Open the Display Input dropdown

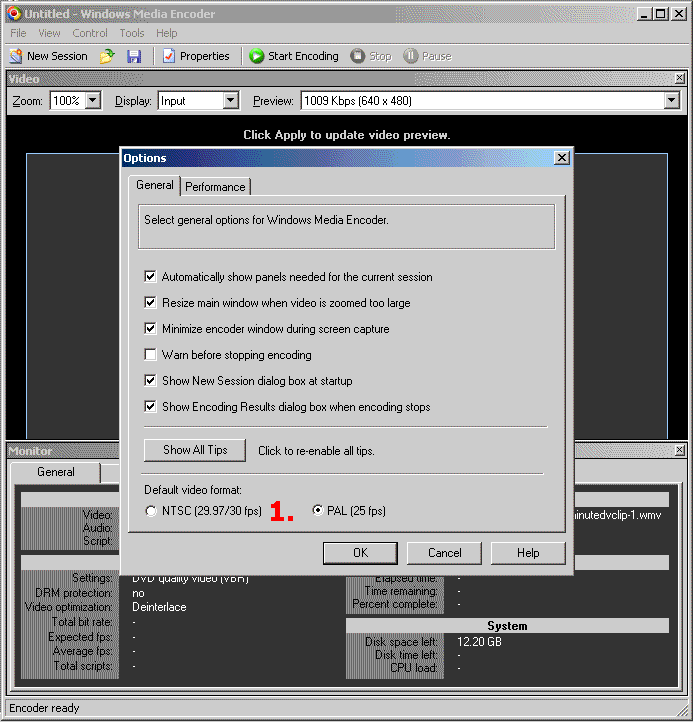230,100
